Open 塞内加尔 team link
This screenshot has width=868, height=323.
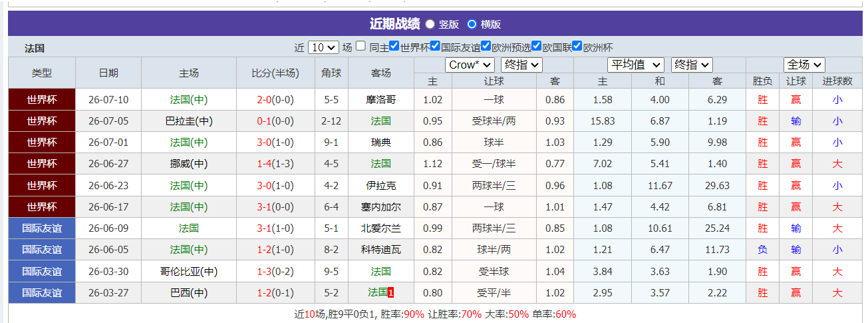click(381, 207)
